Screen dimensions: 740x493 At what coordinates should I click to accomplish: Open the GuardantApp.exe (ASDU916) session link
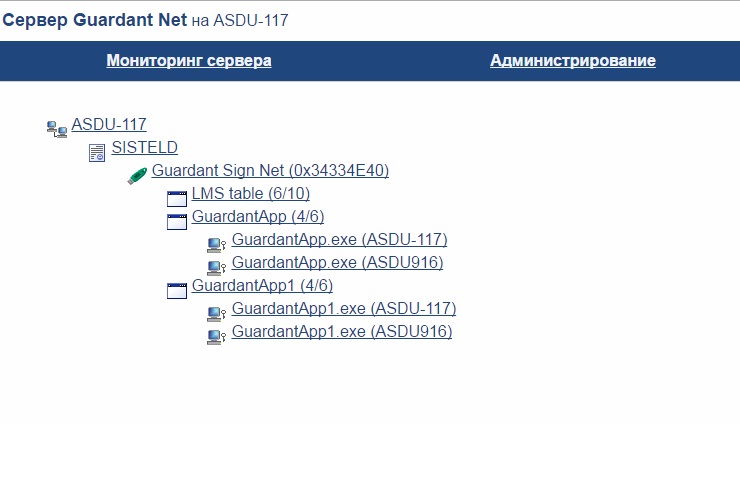(x=338, y=263)
